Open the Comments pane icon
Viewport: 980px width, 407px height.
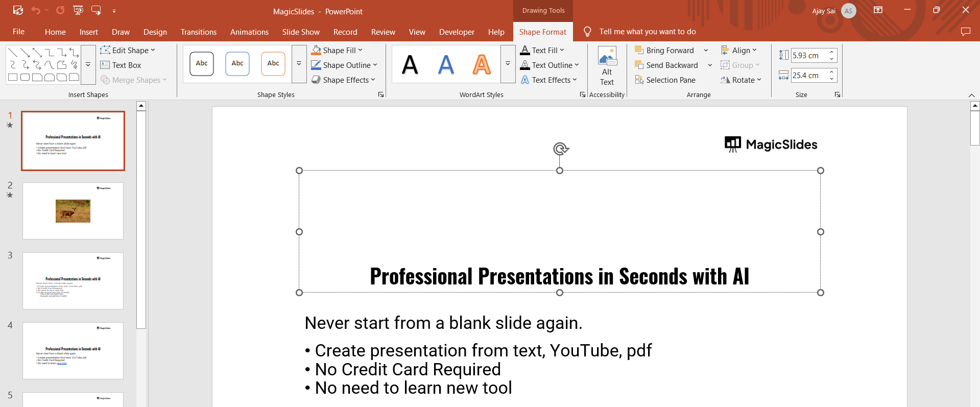tap(965, 32)
